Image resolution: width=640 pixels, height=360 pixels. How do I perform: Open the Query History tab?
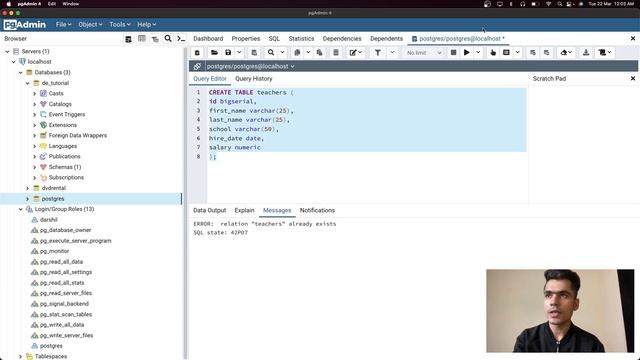point(253,79)
